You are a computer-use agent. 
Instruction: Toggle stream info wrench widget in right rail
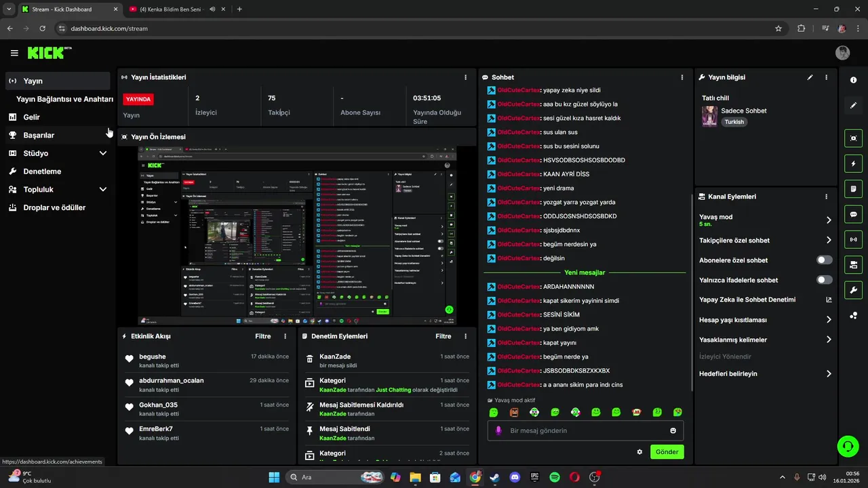pyautogui.click(x=853, y=290)
